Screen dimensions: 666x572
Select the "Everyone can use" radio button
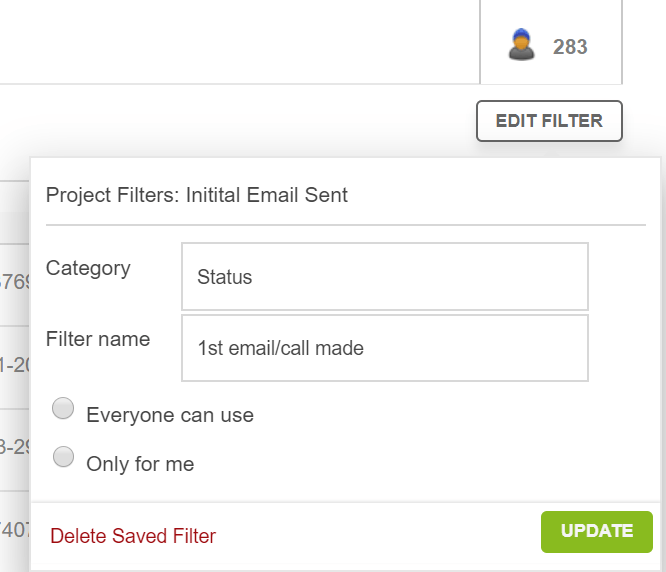point(64,408)
